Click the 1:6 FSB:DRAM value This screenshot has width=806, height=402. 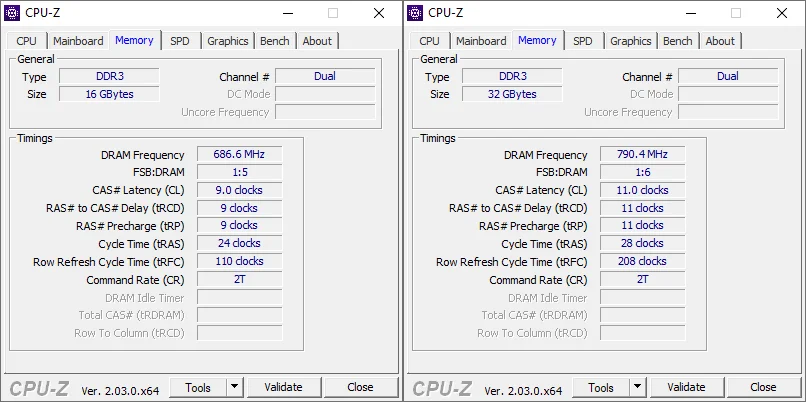(x=643, y=172)
